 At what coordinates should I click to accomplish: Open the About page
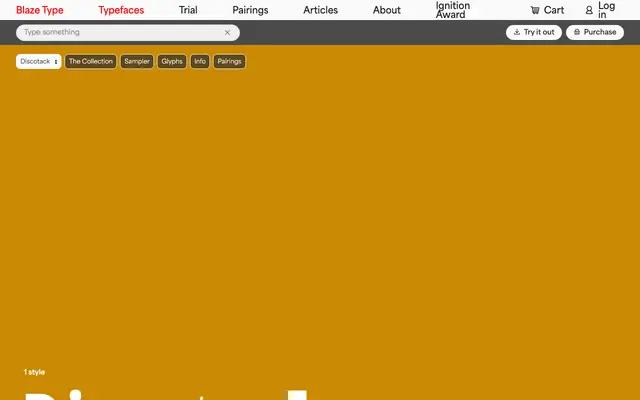pos(387,10)
